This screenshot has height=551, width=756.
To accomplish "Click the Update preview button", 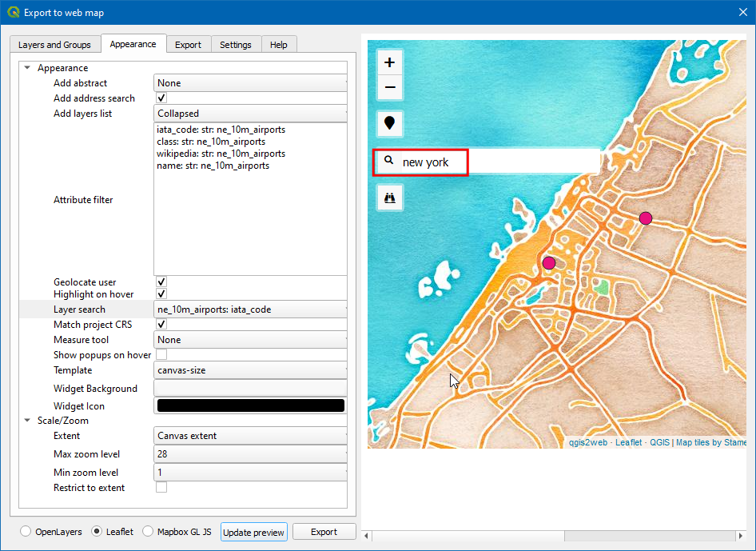I will [253, 533].
